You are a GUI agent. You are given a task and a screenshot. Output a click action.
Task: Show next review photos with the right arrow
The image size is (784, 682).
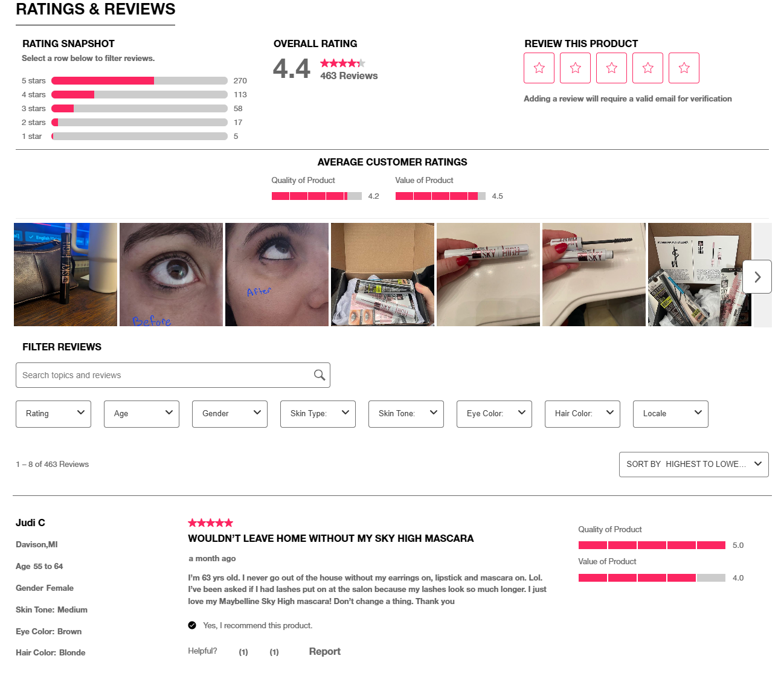tap(757, 277)
